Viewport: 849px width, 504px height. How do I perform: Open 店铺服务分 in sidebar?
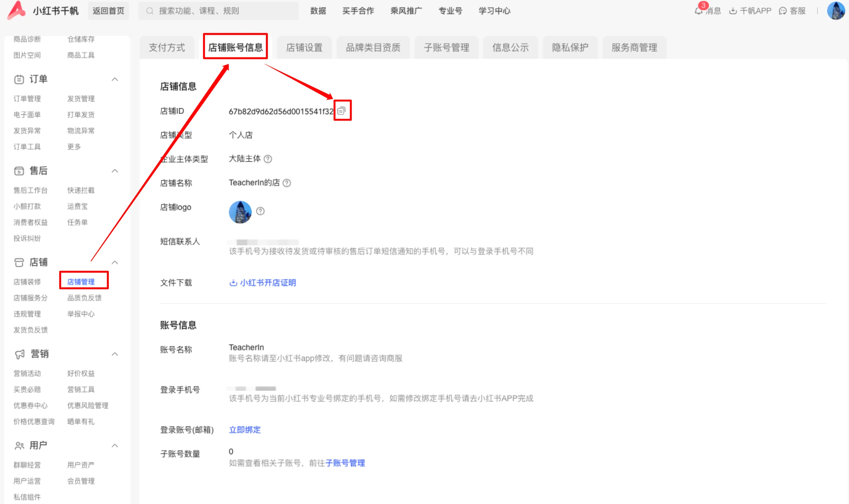click(31, 298)
